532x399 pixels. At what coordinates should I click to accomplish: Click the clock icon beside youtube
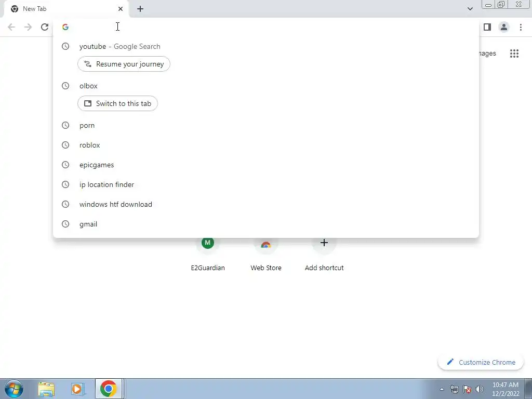coord(65,46)
